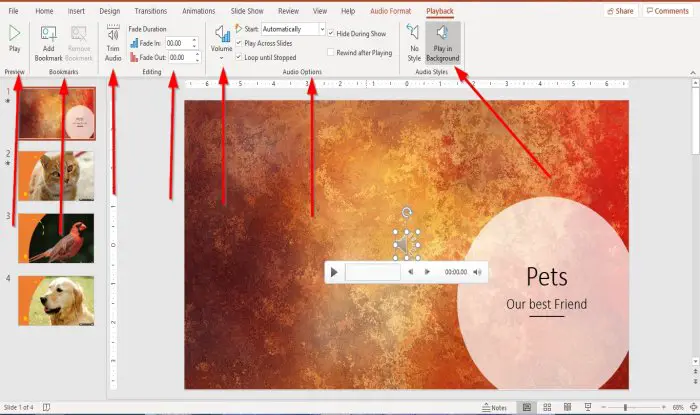
Task: Select slide 1 thumbnail with Pets title
Action: coord(57,113)
